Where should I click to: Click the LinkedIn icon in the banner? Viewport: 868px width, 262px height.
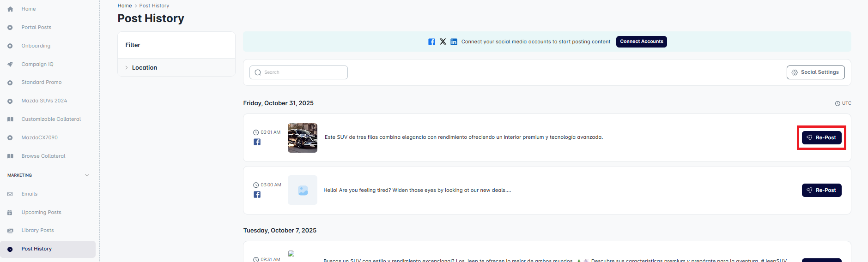pos(454,42)
